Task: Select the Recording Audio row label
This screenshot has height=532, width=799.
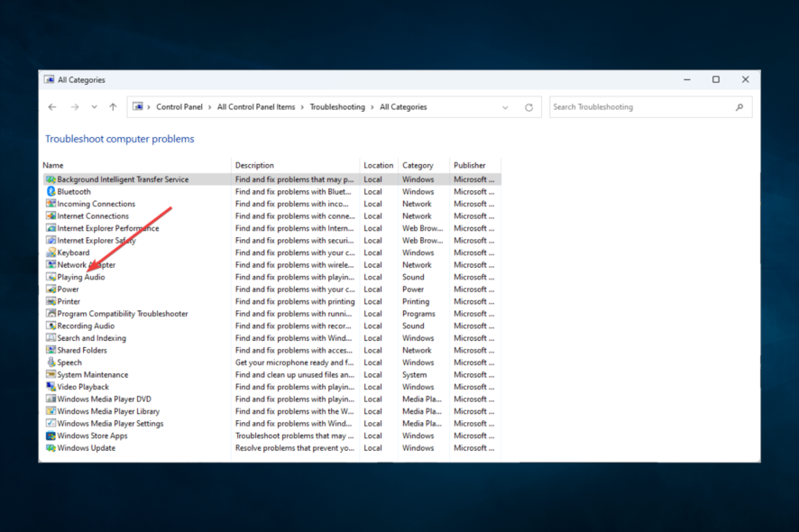Action: 86,326
